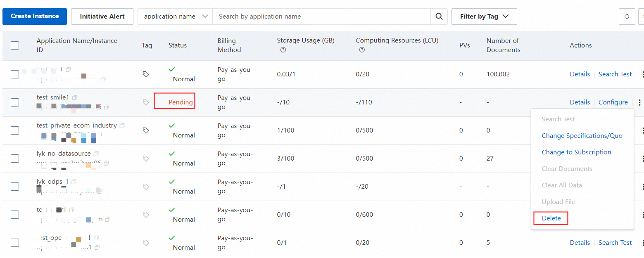Check the test_smile1 row checkbox
This screenshot has height=258, width=644.
click(15, 102)
